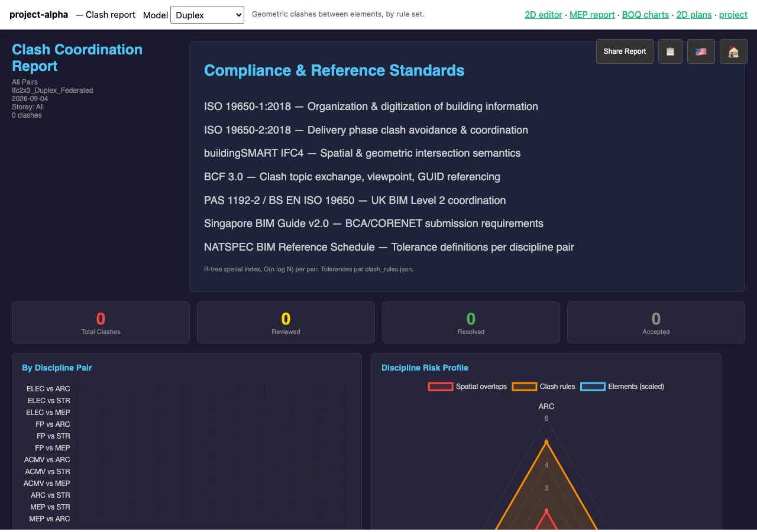The height and width of the screenshot is (532, 757).
Task: Click the ARC vs STR chart label
Action: (50, 495)
